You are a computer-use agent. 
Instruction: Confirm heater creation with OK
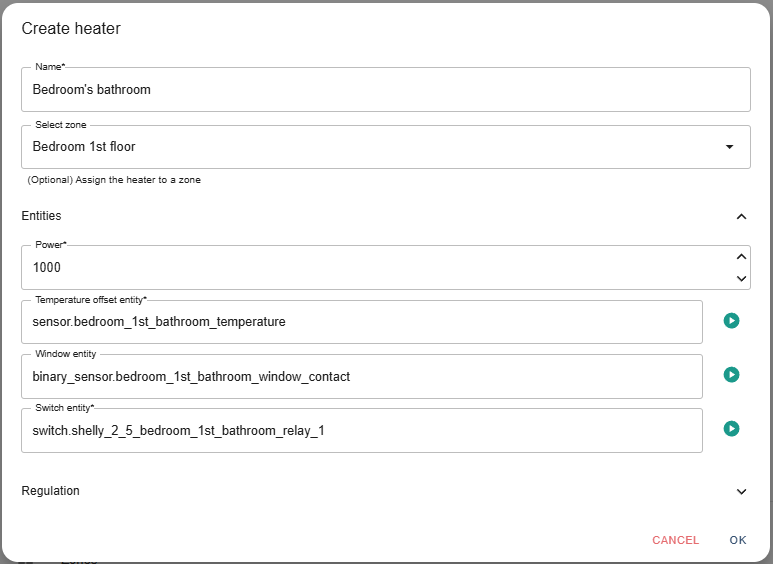[x=738, y=540]
